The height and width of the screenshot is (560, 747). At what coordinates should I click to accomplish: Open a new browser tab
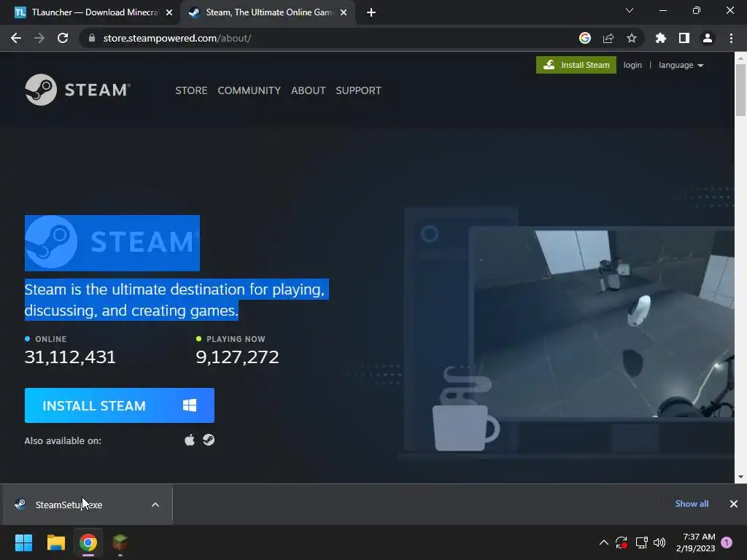pyautogui.click(x=371, y=12)
